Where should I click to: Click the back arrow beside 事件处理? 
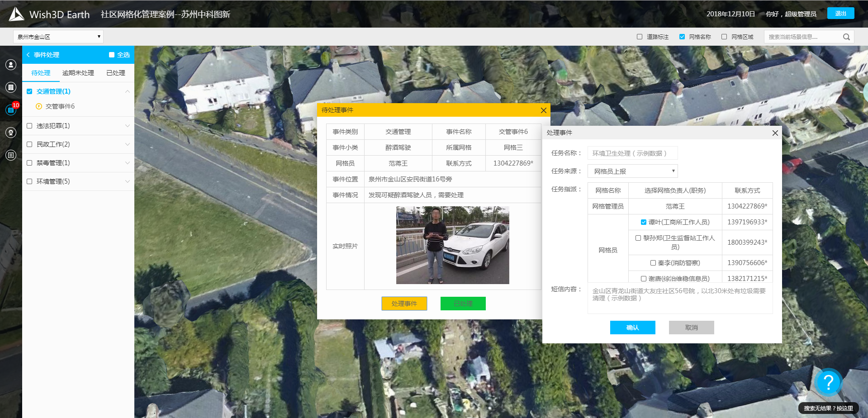[28, 55]
